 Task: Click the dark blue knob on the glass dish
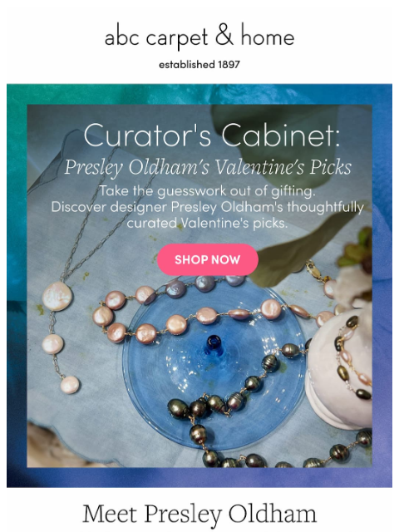pos(214,345)
